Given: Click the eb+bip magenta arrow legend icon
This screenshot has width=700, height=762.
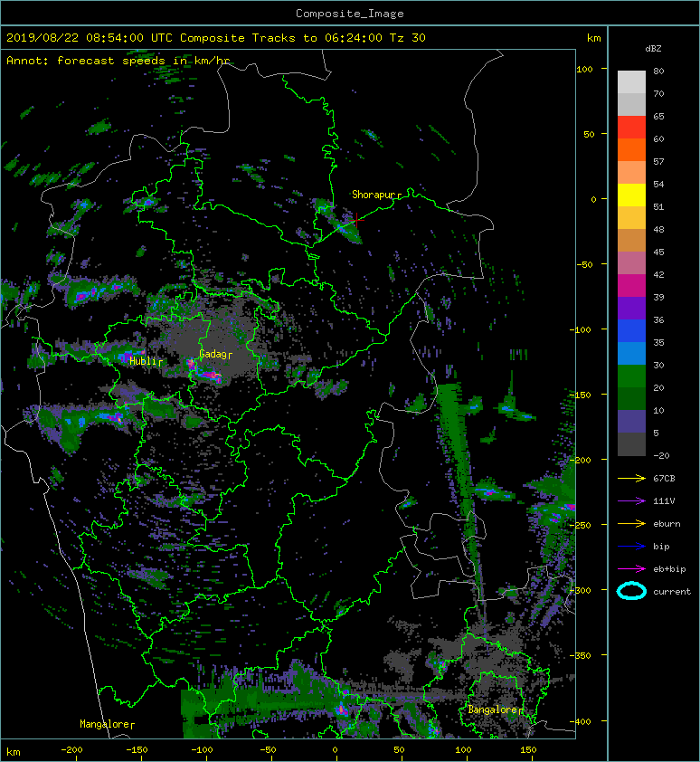Looking at the screenshot, I should coord(631,569).
